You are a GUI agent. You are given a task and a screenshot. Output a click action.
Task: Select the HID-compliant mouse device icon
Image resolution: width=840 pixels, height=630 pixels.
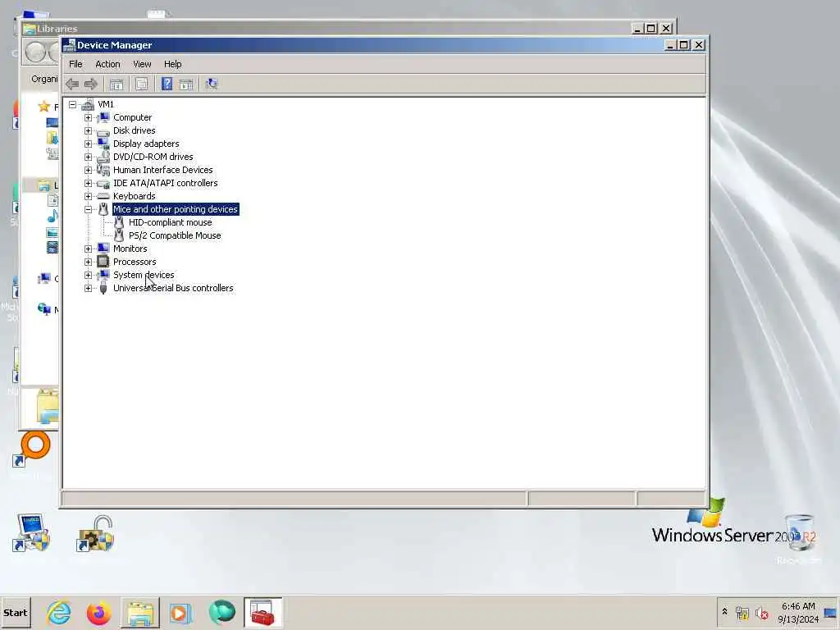tap(119, 222)
